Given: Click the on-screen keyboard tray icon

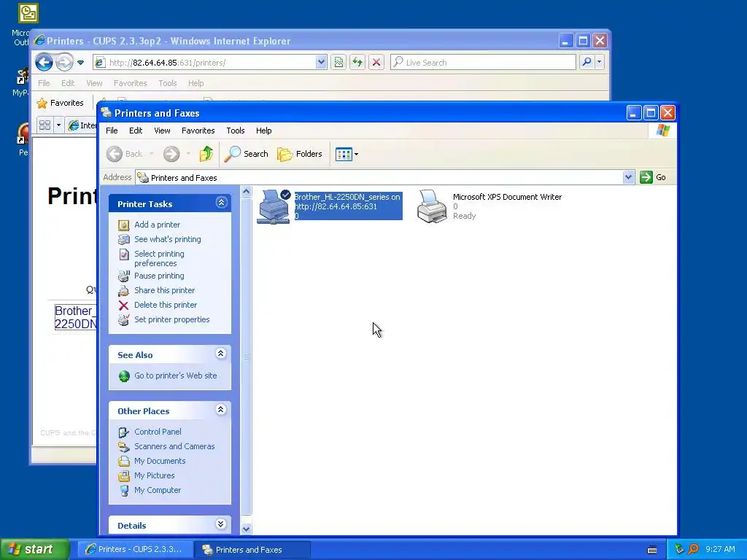Looking at the screenshot, I should coord(652,550).
